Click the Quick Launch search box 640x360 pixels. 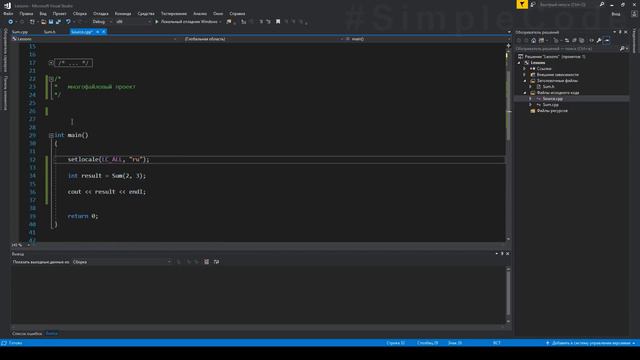pyautogui.click(x=567, y=4)
